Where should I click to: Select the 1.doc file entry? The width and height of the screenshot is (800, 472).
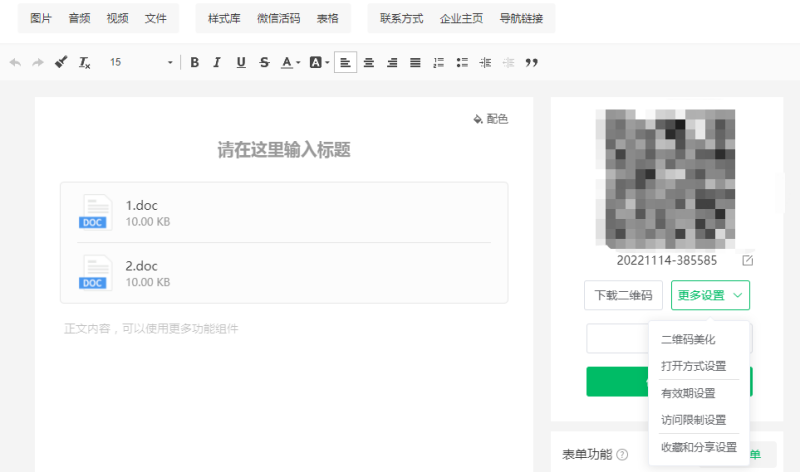[284, 212]
